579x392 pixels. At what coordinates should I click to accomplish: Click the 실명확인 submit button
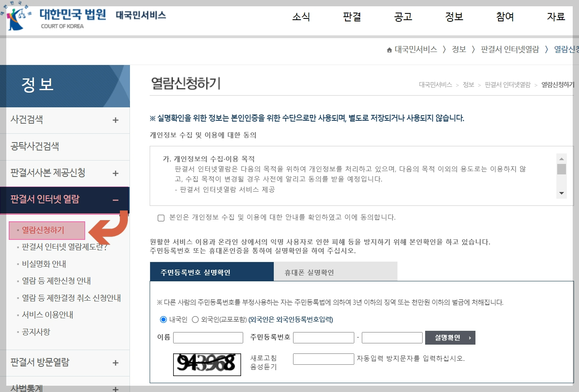tap(450, 337)
